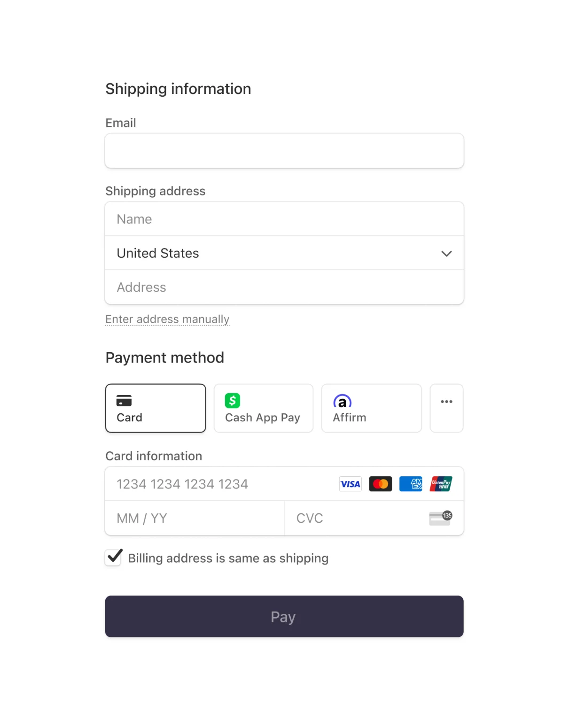Click the UnionPay brand icon
561x728 pixels.
440,484
